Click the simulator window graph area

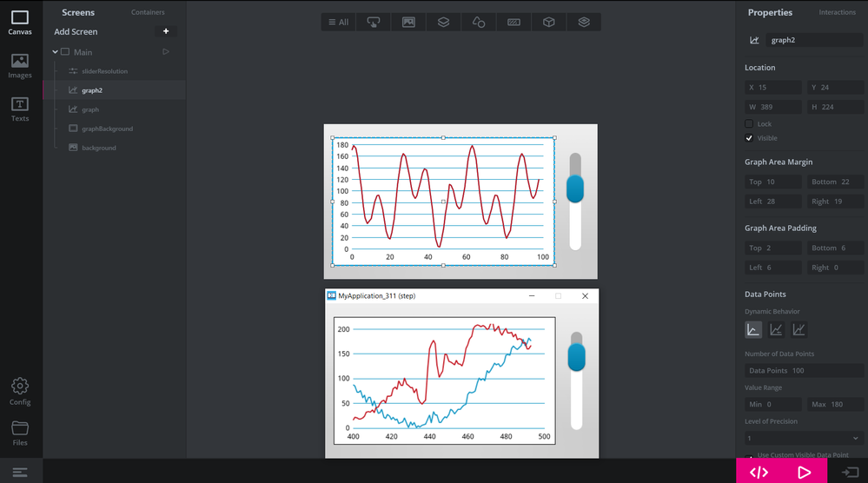[445, 380]
